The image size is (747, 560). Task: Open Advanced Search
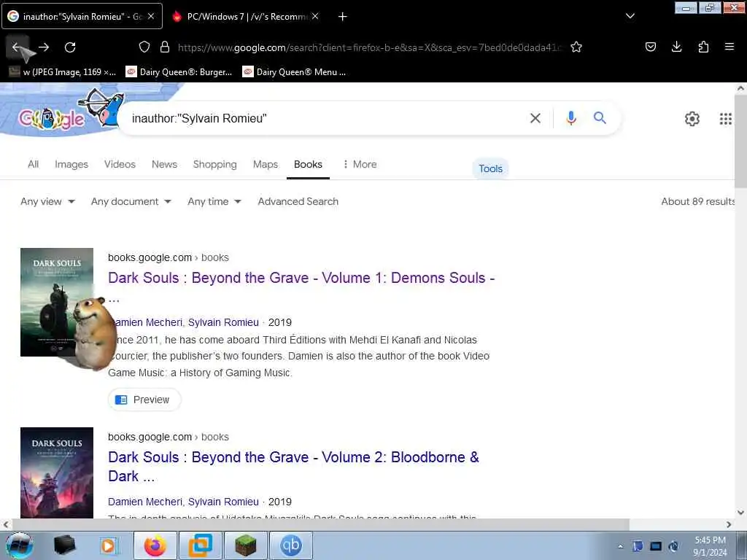pyautogui.click(x=298, y=201)
